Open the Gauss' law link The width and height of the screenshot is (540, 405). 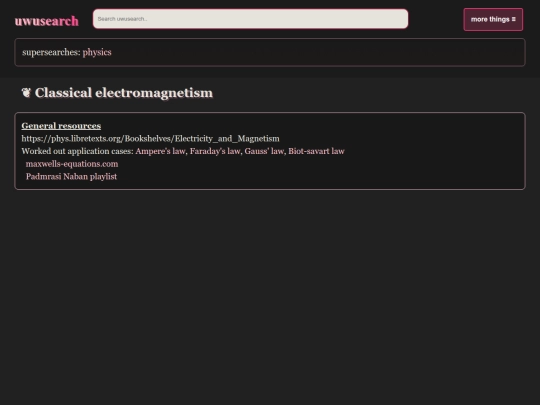pyautogui.click(x=264, y=151)
